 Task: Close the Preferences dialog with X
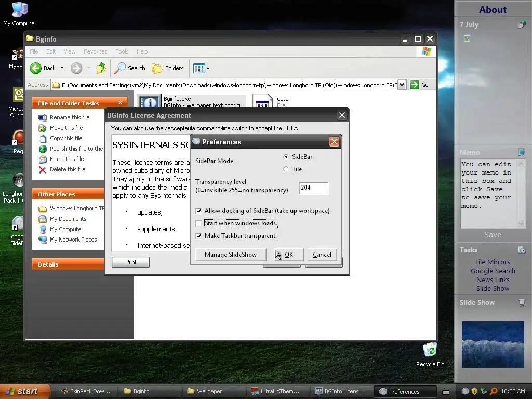click(334, 142)
